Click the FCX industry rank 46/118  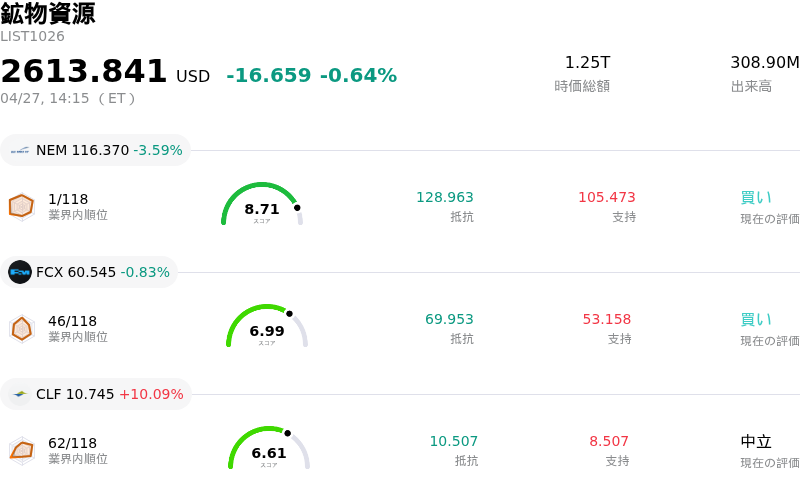(x=72, y=321)
